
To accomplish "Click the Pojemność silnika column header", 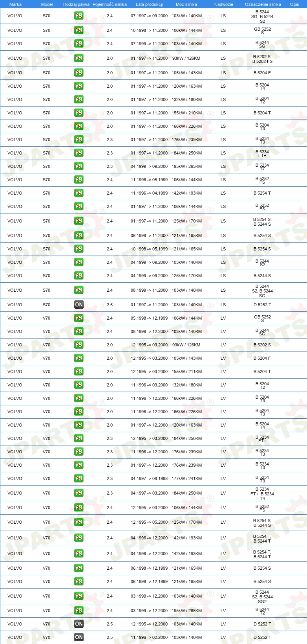I will click(x=110, y=4).
